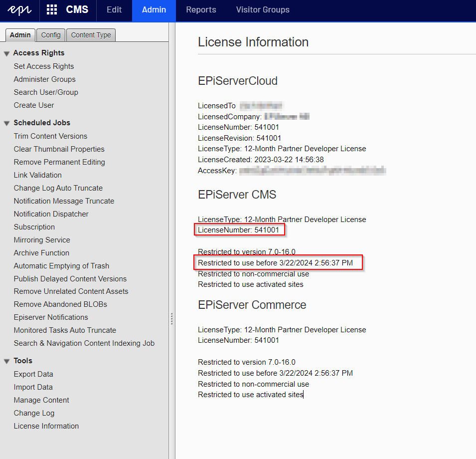
Task: Open Clear Thumbnail Properties job
Action: coord(59,149)
